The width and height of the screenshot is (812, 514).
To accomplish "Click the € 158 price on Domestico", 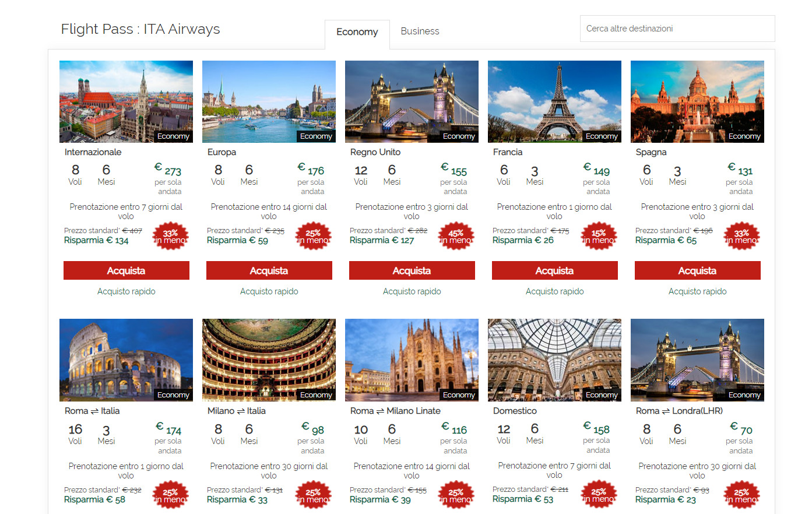I will 597,428.
